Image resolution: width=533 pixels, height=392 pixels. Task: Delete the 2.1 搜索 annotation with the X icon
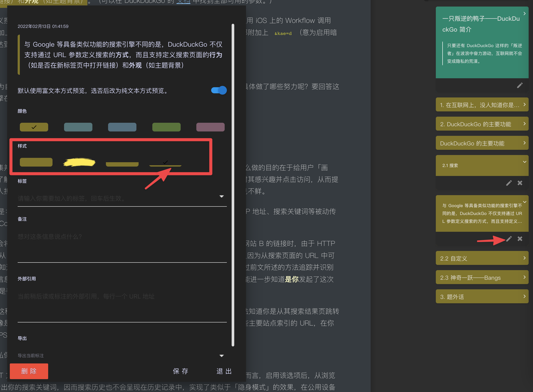tap(520, 183)
